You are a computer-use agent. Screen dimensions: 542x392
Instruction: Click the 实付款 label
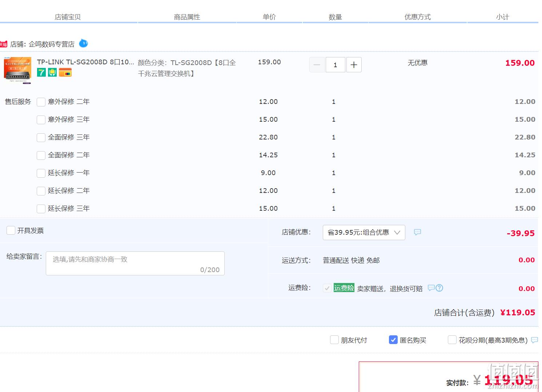[x=457, y=383]
